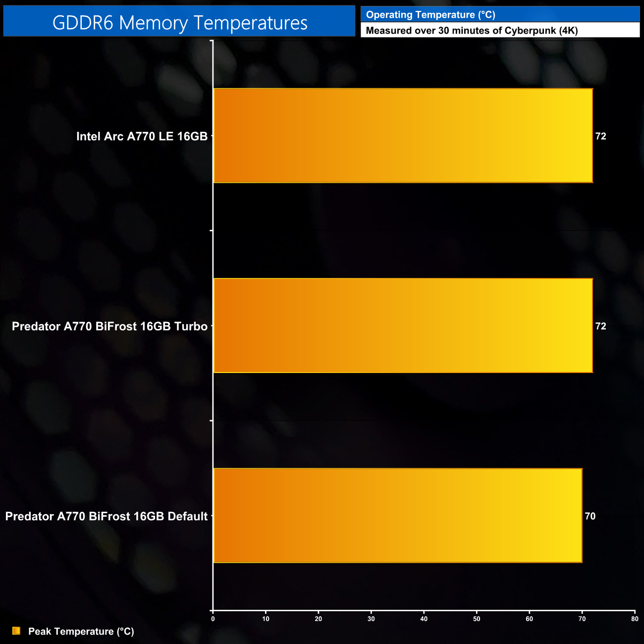This screenshot has height=644, width=644.
Task: Select the "Predator A770 BiFrost 16GB Default" label
Action: [107, 516]
